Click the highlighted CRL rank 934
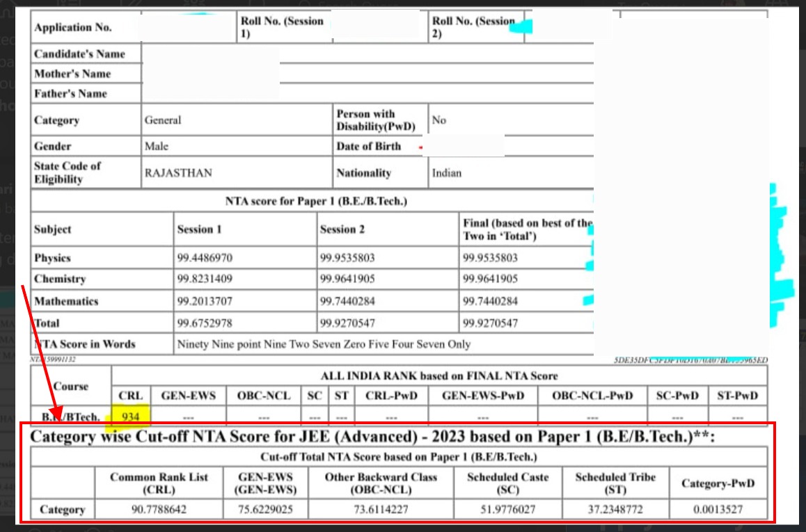806x532 pixels. click(131, 416)
